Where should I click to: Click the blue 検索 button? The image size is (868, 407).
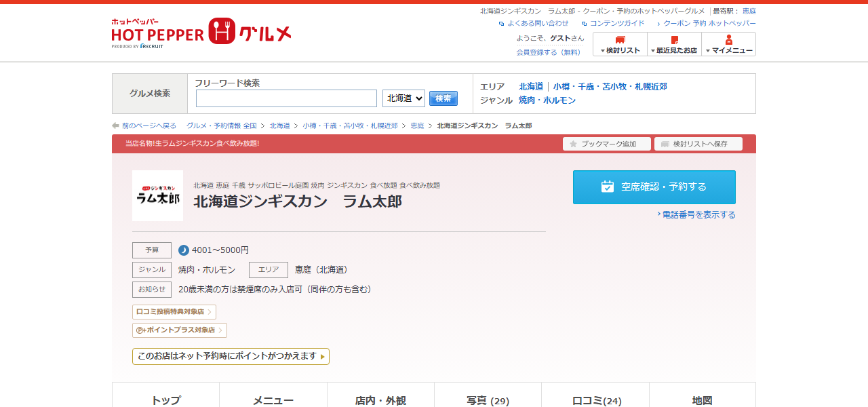point(443,98)
